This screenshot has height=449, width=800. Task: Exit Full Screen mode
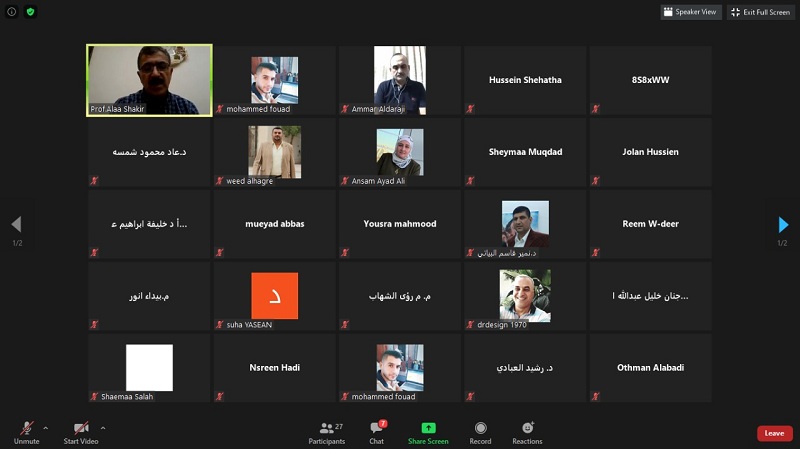[760, 12]
